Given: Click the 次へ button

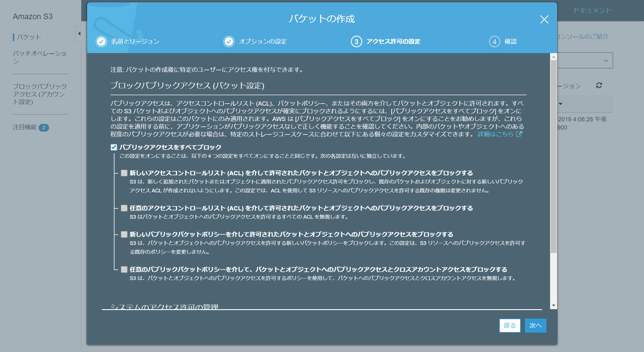Looking at the screenshot, I should pyautogui.click(x=535, y=325).
